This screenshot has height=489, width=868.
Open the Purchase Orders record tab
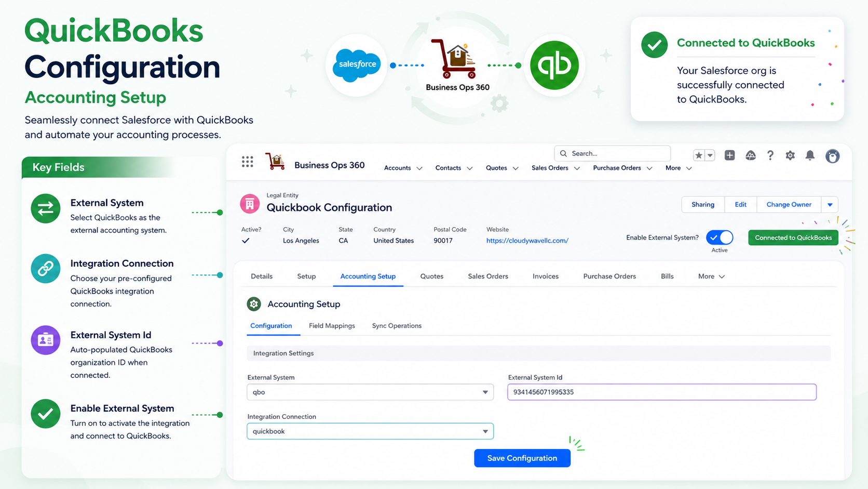point(609,276)
